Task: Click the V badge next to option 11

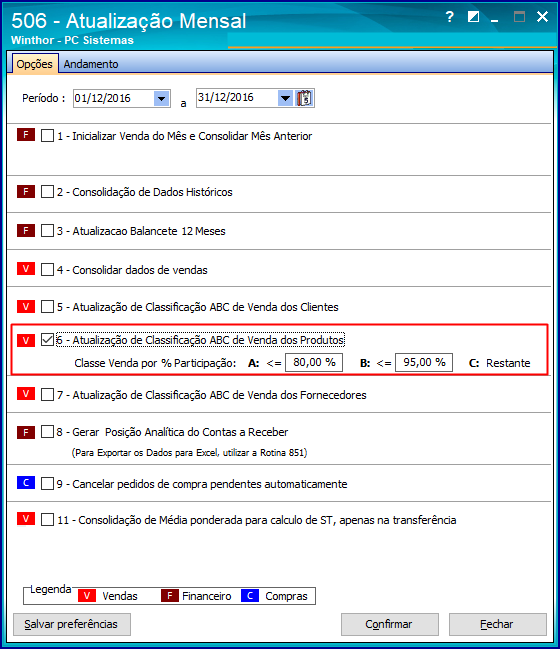Action: (26, 519)
